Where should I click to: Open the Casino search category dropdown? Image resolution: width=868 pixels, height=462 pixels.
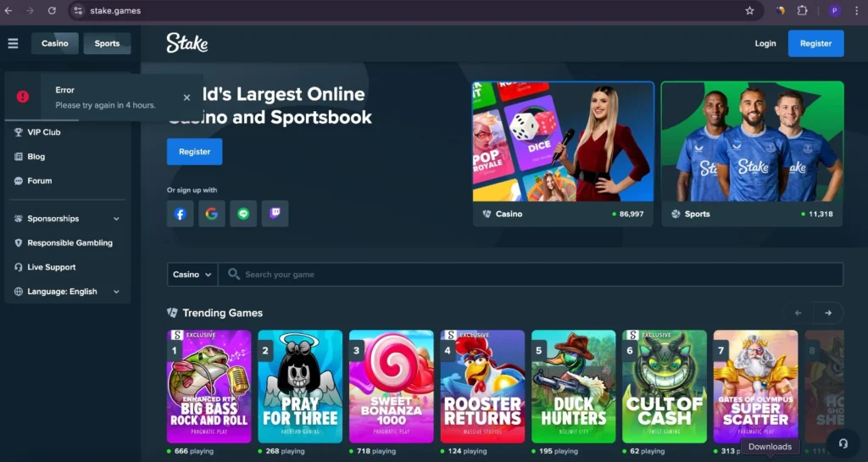[192, 275]
